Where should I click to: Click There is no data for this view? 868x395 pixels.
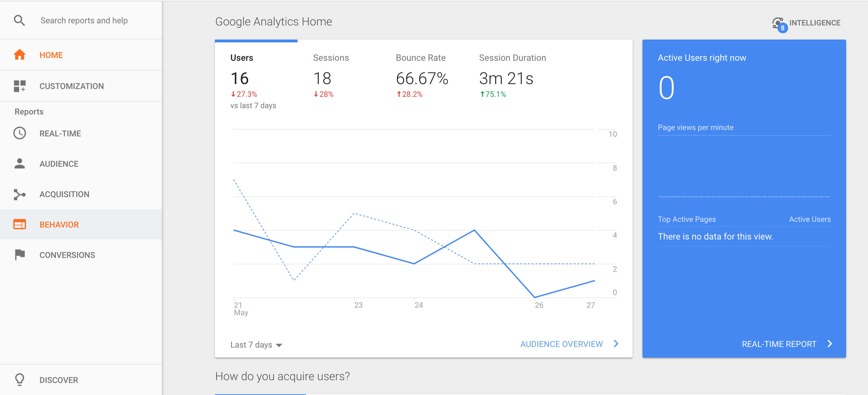point(715,236)
